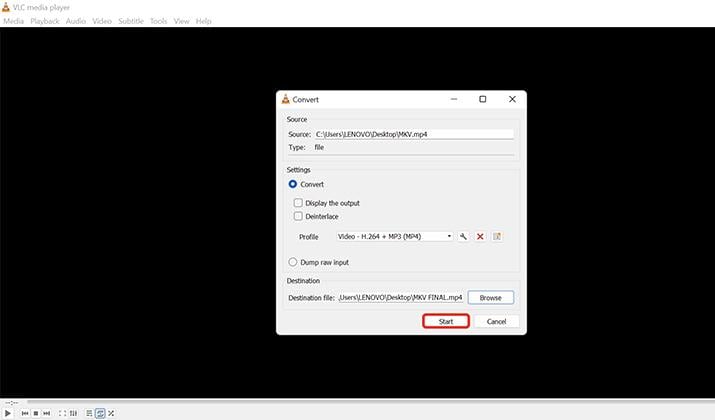715x420 pixels.
Task: Enable the Display the output checkbox
Action: (x=298, y=202)
